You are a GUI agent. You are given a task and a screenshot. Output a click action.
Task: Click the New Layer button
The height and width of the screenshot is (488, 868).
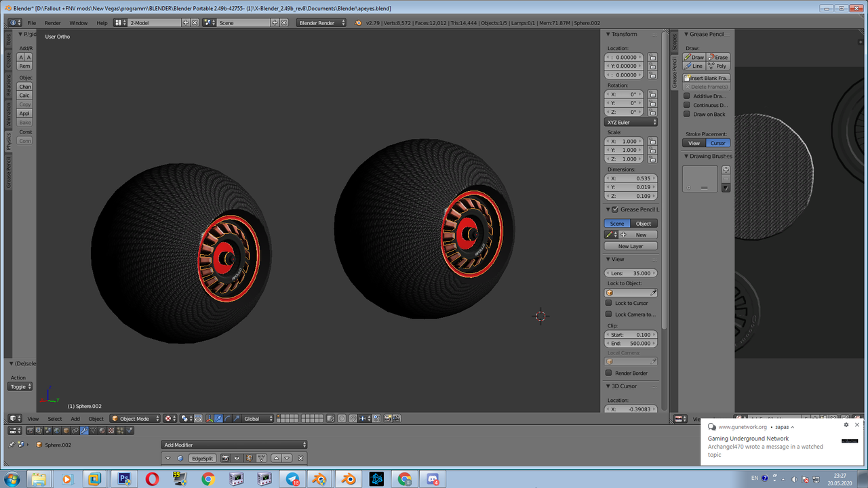pyautogui.click(x=630, y=245)
